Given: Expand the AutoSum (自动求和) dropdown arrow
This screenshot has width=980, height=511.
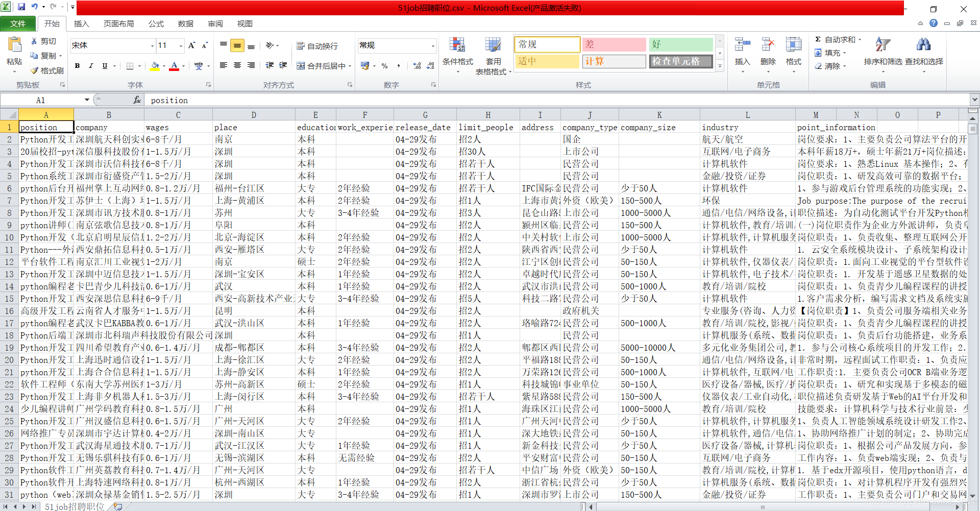Looking at the screenshot, I should (860, 39).
